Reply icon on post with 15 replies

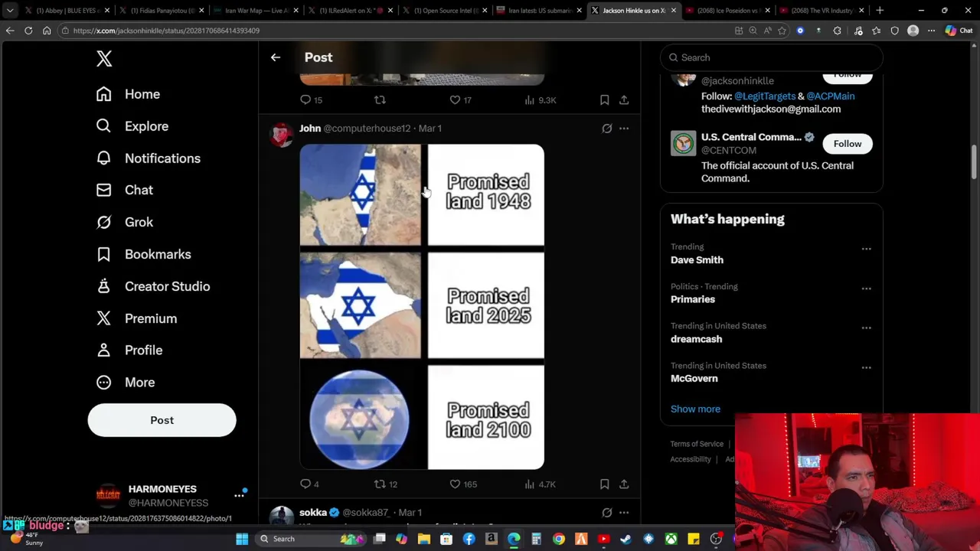305,99
